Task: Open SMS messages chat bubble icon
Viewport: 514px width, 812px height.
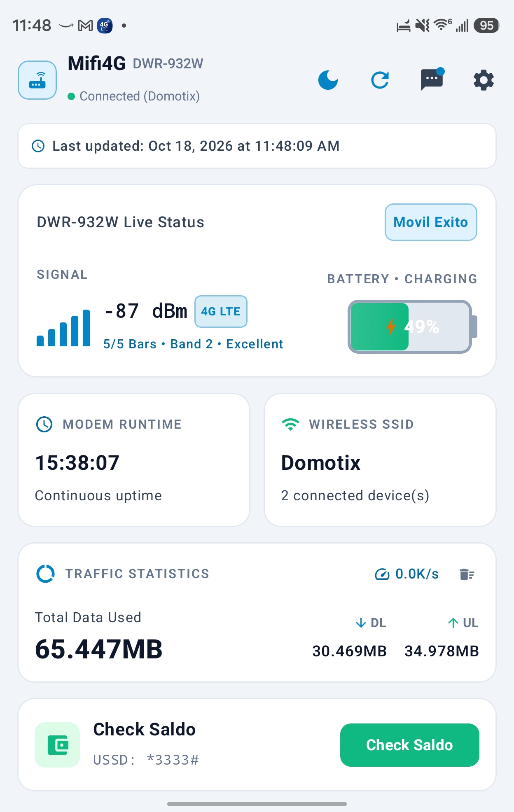Action: point(432,79)
